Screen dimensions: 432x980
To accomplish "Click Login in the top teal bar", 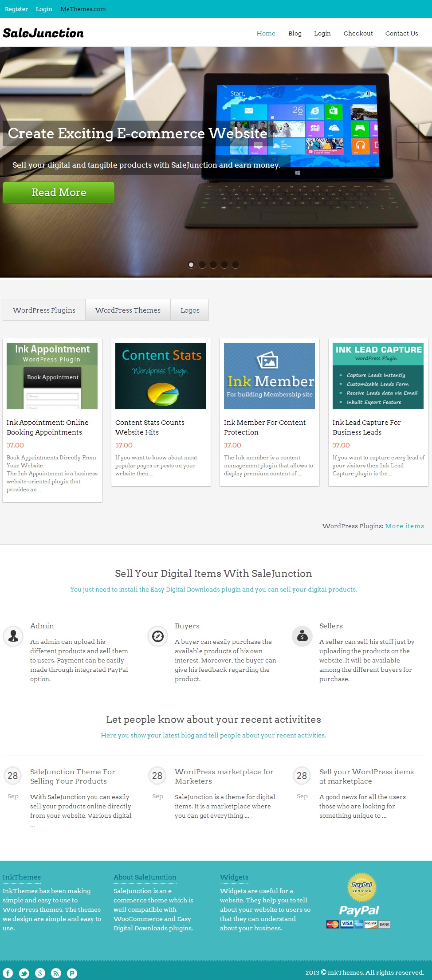I will pos(44,9).
